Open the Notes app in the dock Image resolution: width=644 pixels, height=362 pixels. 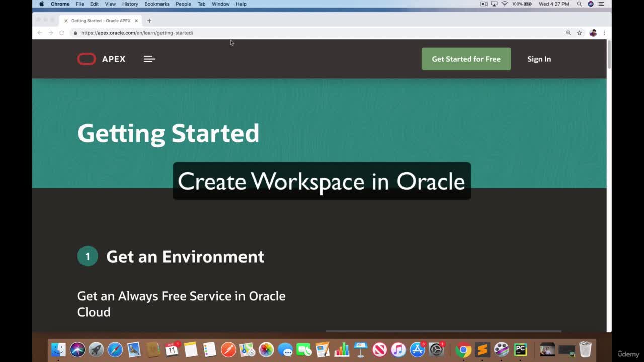[191, 349]
